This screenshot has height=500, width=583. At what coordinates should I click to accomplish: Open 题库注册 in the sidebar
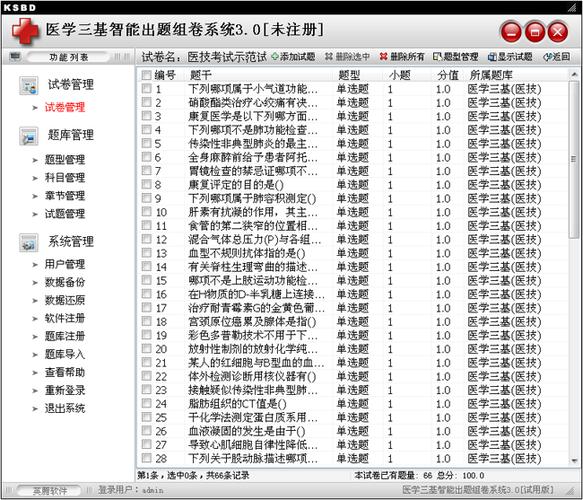(x=65, y=336)
